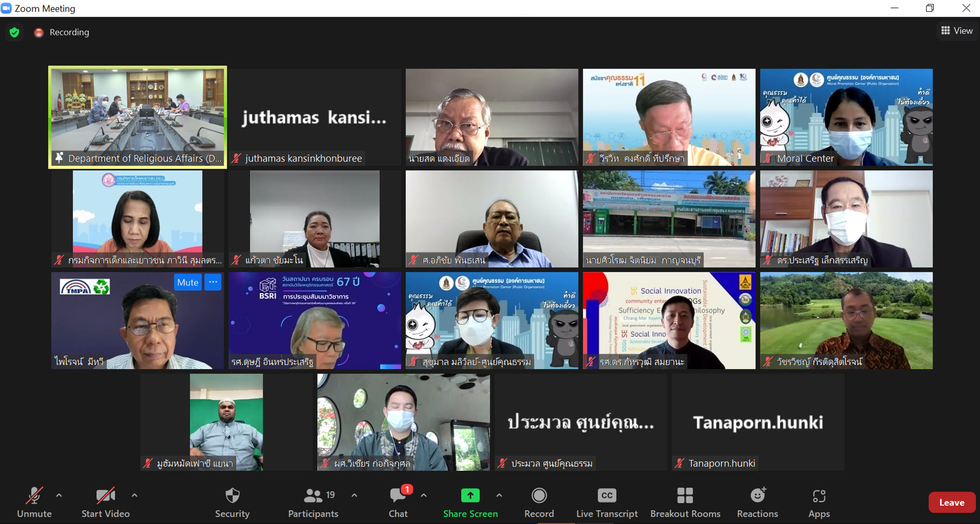Open the Security shield menu
Image resolution: width=980 pixels, height=524 pixels.
(232, 502)
